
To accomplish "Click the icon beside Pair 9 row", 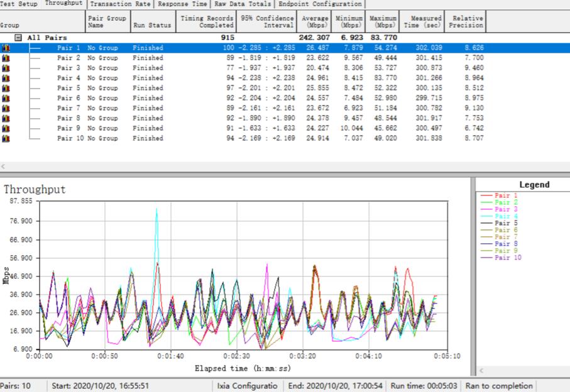I will pos(6,128).
